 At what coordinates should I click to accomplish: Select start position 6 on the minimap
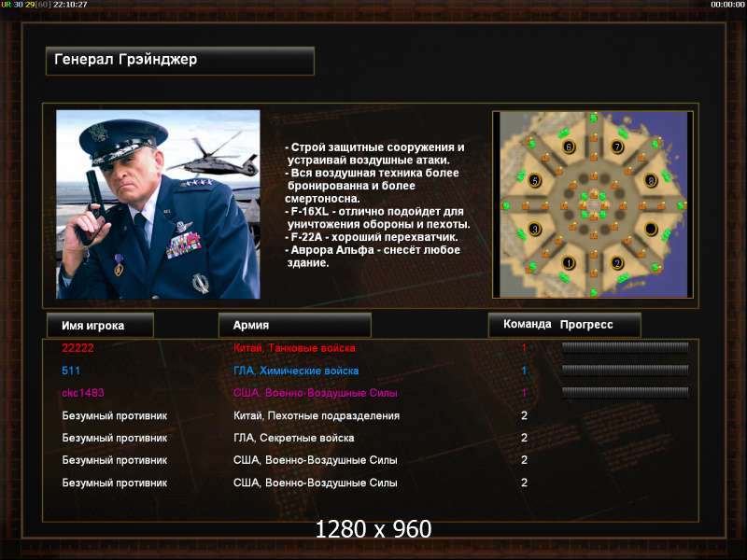click(x=568, y=147)
